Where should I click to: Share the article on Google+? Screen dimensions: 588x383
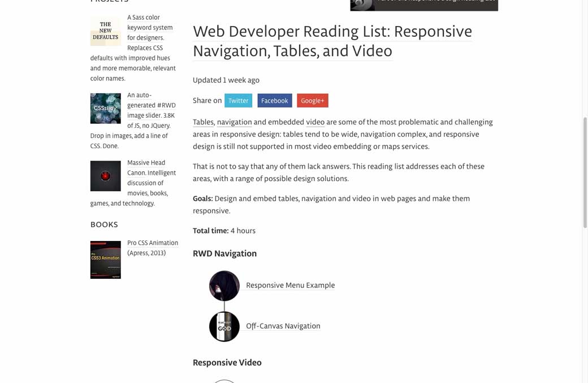(x=312, y=101)
